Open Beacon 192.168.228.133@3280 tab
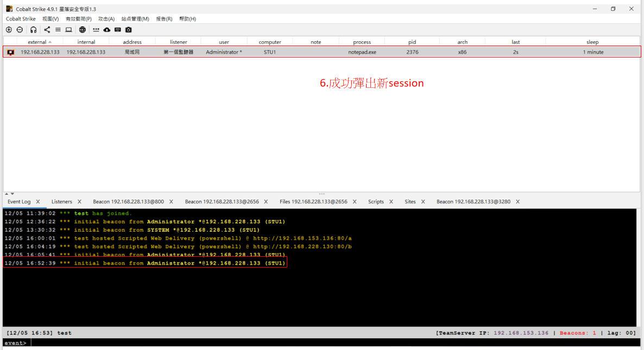The width and height of the screenshot is (644, 350). 473,201
